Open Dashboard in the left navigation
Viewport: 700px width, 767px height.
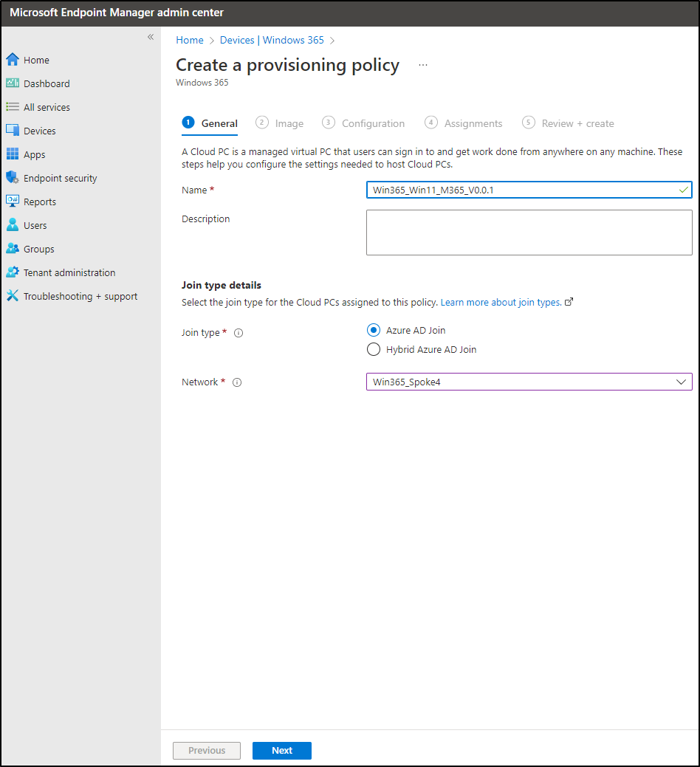(x=47, y=83)
